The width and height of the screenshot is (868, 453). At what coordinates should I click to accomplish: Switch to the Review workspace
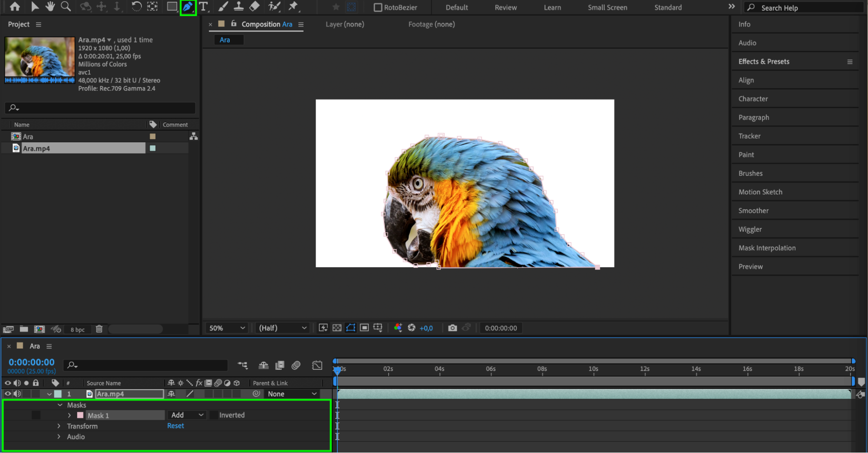(505, 7)
